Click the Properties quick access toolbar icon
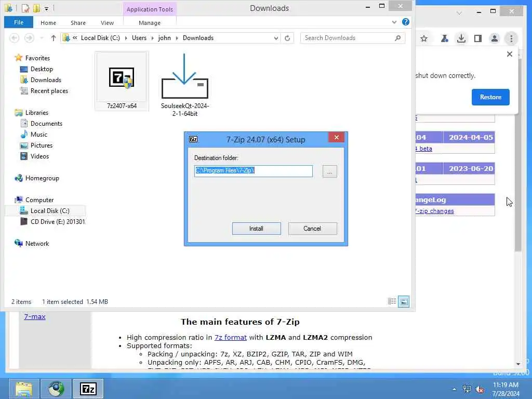 tap(25, 8)
